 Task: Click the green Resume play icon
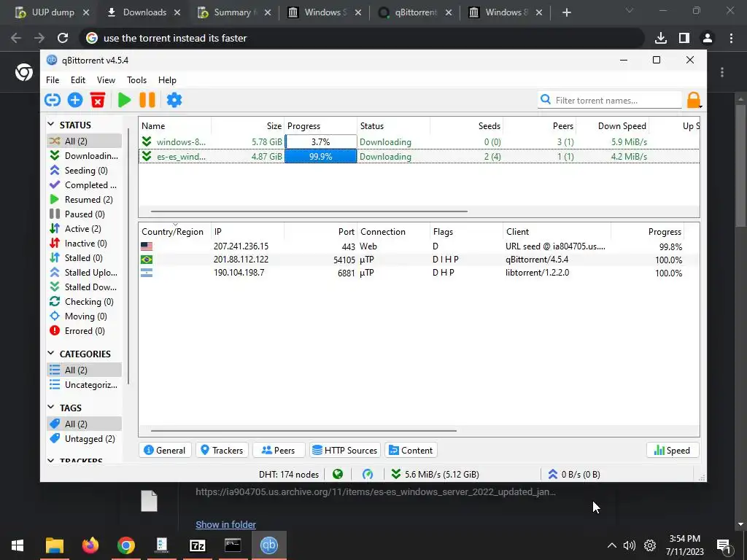124,100
